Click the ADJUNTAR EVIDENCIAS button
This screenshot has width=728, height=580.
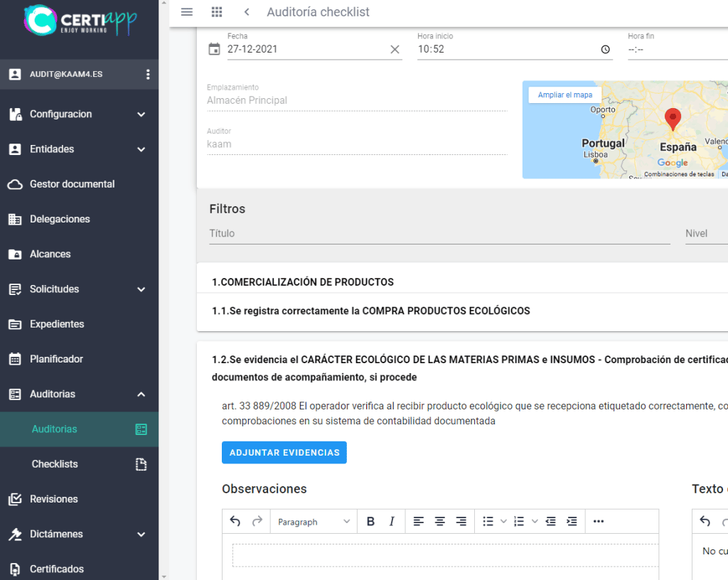pos(284,453)
